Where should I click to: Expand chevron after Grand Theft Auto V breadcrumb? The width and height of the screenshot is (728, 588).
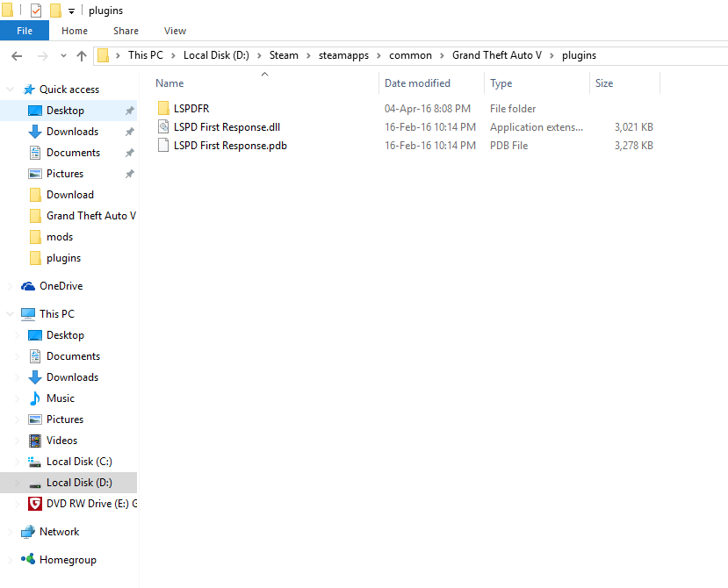coord(551,55)
